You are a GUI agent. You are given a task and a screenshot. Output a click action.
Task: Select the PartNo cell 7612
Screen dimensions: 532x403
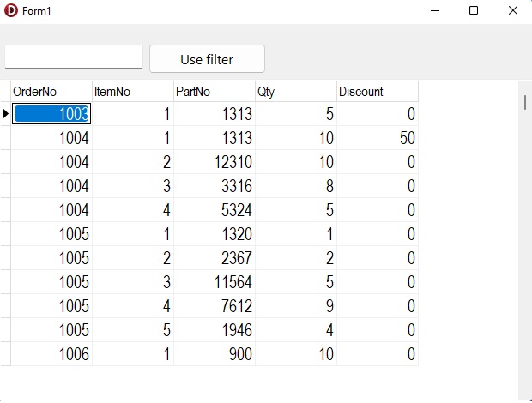pos(215,306)
